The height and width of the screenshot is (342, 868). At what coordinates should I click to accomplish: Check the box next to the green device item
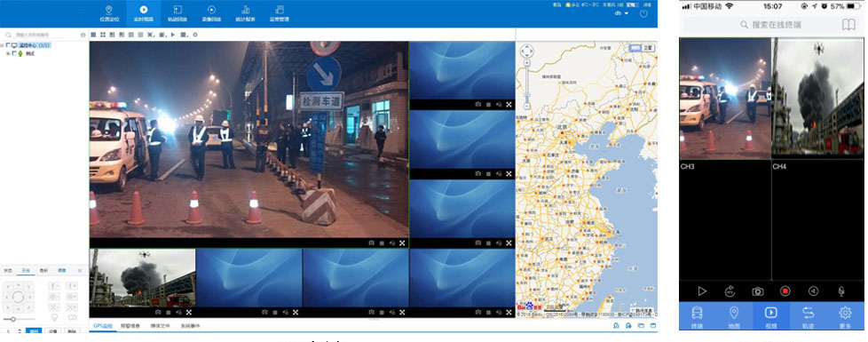pyautogui.click(x=14, y=53)
